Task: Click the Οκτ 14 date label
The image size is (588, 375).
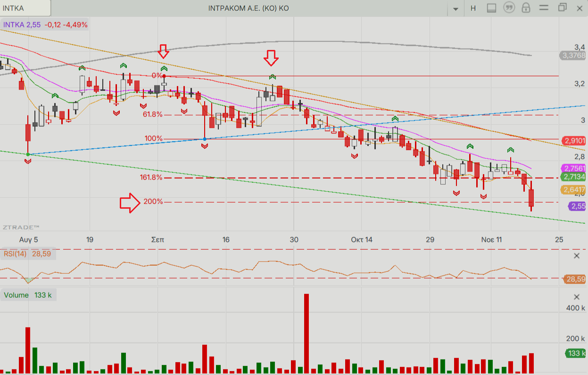Action: (x=362, y=239)
